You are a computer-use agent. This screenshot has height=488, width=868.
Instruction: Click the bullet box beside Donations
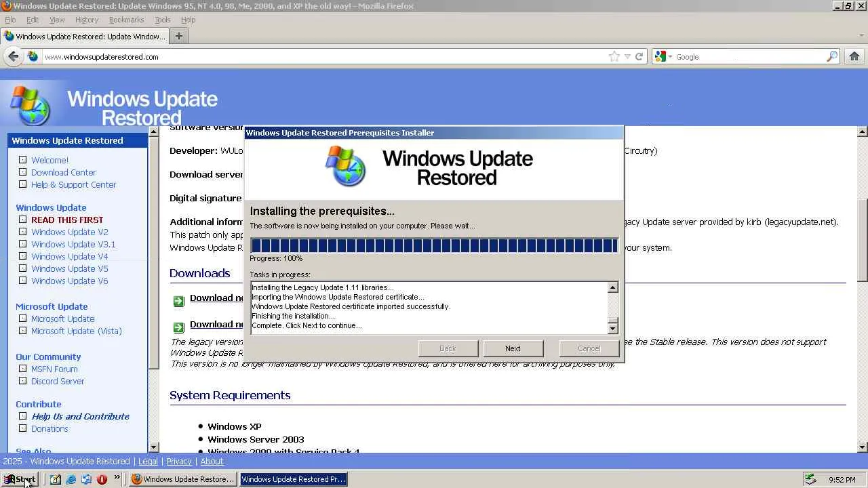coord(23,428)
